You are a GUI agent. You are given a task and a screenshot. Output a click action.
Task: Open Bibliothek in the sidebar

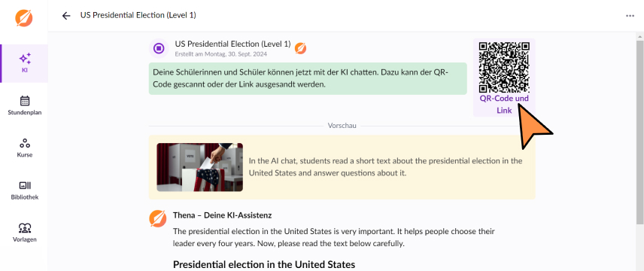[24, 190]
